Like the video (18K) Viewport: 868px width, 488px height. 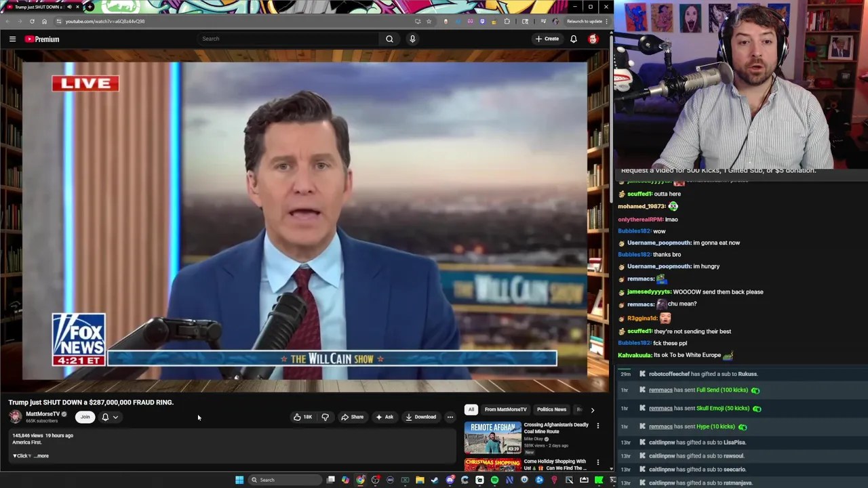coord(302,417)
